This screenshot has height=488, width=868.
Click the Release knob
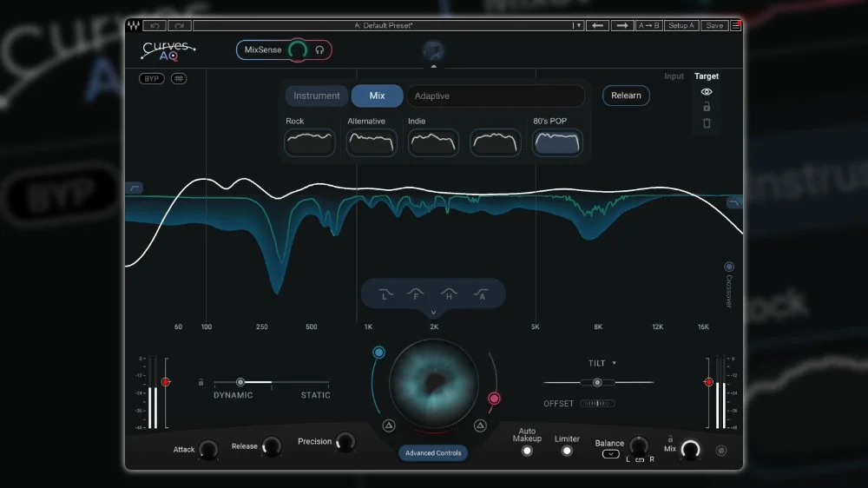(271, 446)
